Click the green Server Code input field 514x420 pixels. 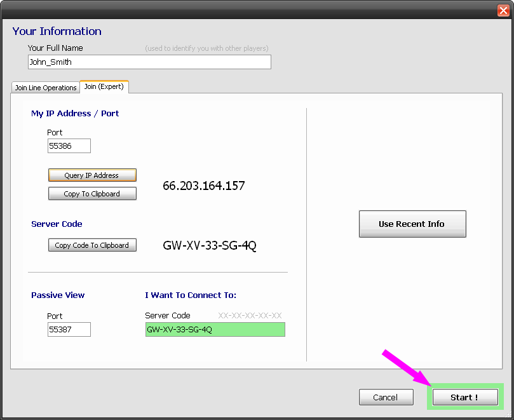coord(215,329)
